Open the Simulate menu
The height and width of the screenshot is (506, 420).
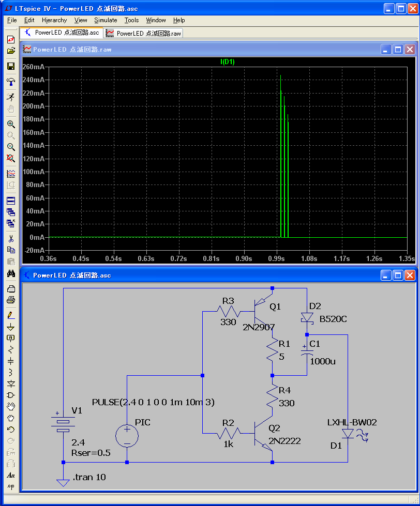coord(106,20)
